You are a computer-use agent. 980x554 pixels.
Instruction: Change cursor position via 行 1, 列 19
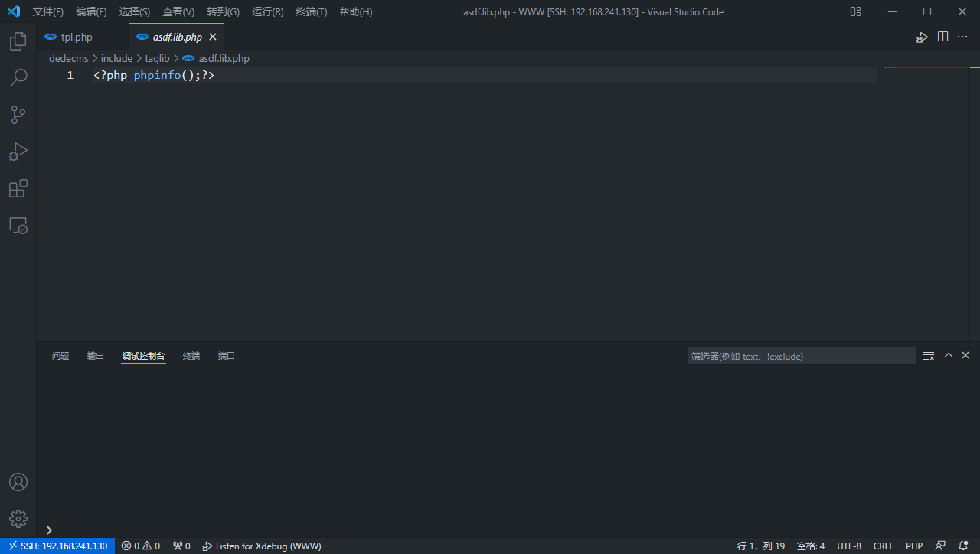761,546
